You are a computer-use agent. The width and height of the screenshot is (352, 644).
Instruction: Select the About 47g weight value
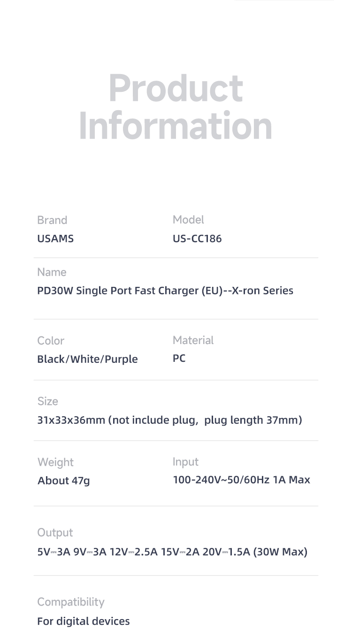click(64, 481)
